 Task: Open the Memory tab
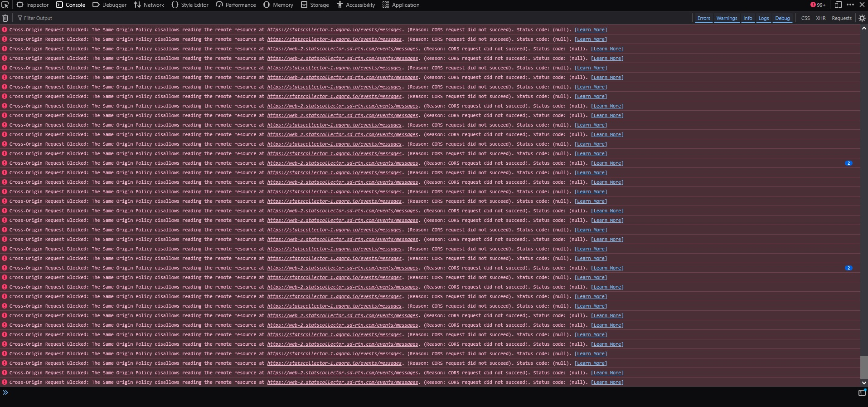coord(278,5)
